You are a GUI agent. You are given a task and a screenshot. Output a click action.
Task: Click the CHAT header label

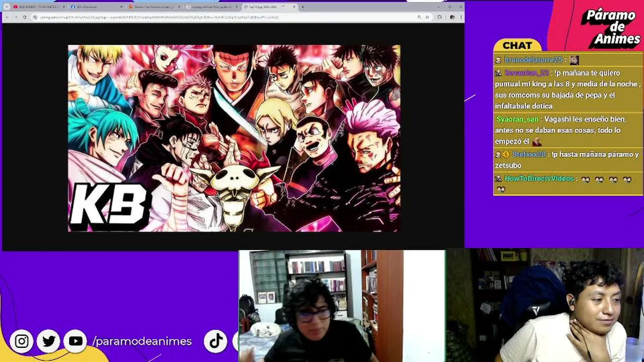coord(517,45)
